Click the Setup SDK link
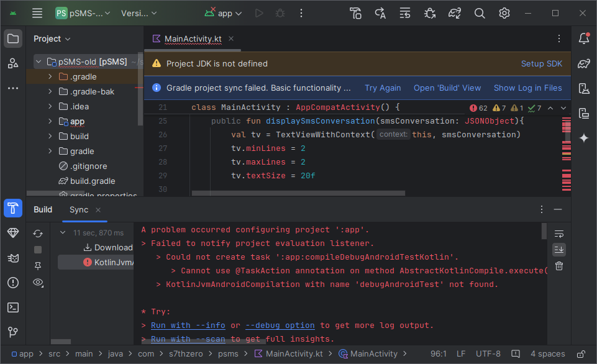The width and height of the screenshot is (597, 364). pyautogui.click(x=541, y=63)
